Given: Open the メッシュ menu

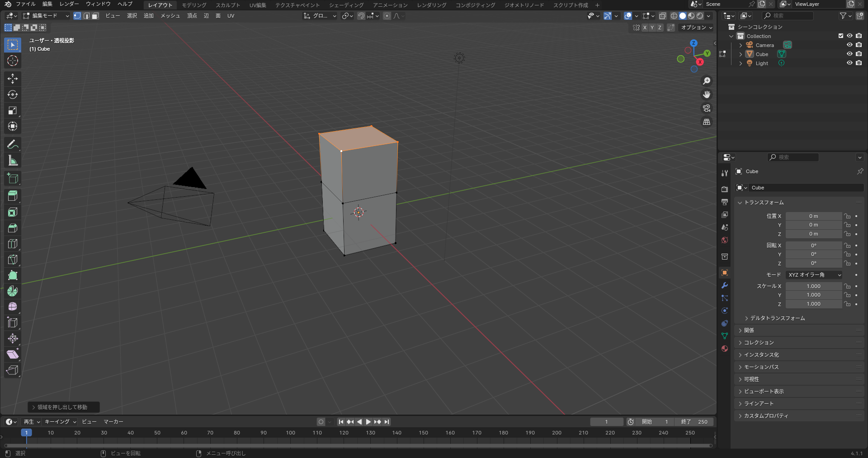Looking at the screenshot, I should tap(170, 16).
